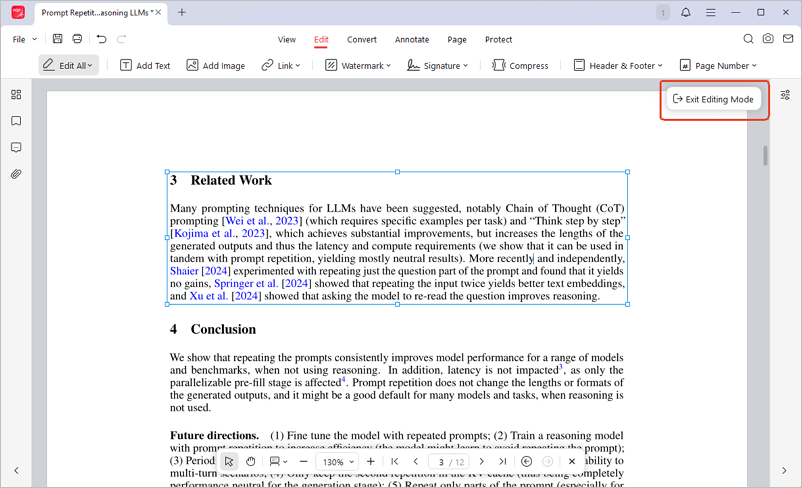The image size is (802, 488).
Task: Open the hamburger menu in title bar
Action: (710, 12)
